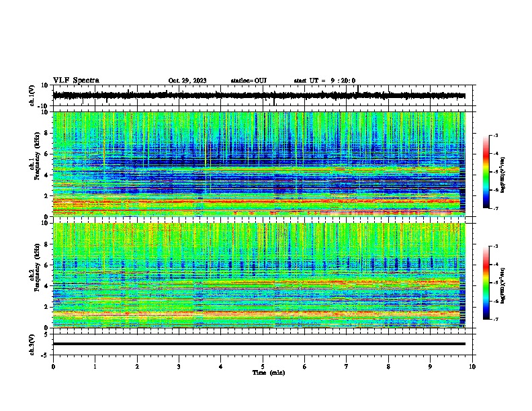Click the time axis tick label '5'
Image resolution: width=532 pixels, height=411 pixels.
pyautogui.click(x=263, y=367)
